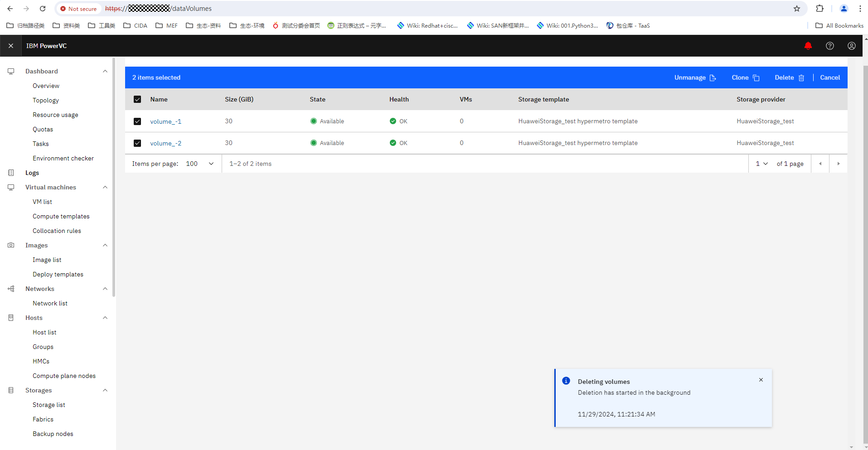Viewport: 868px width, 450px height.
Task: Open the volume_-1 link
Action: [x=165, y=121]
